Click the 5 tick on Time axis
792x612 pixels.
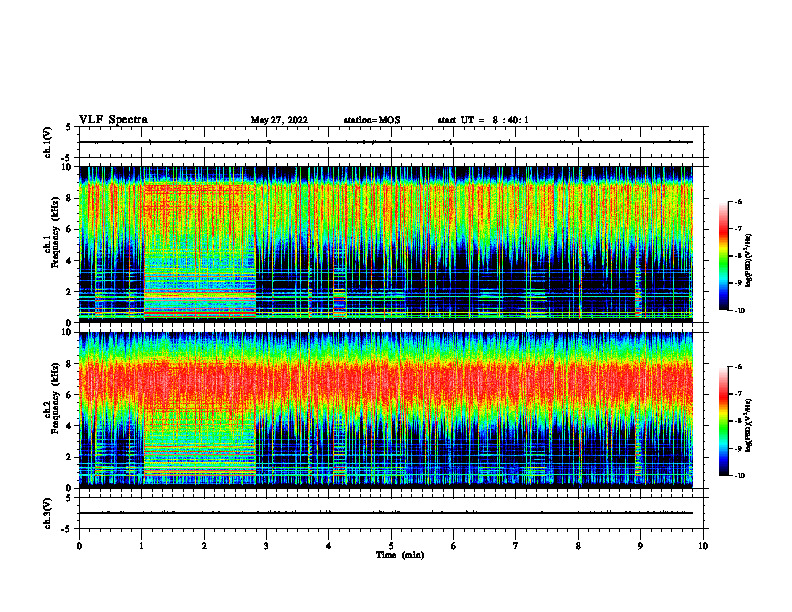391,546
